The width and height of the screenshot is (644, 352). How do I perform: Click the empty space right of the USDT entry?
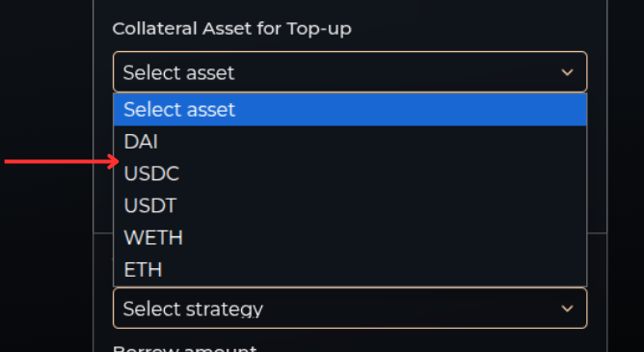click(x=381, y=205)
